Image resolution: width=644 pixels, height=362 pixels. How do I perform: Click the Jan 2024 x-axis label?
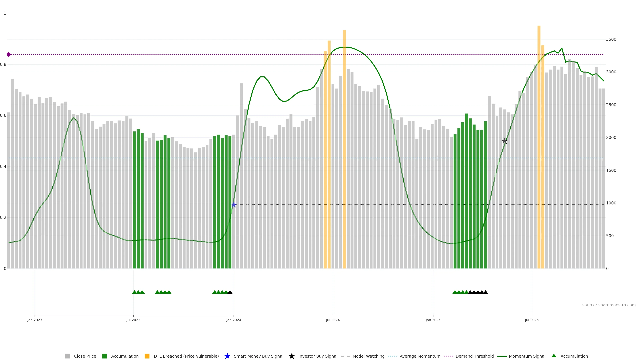(233, 320)
